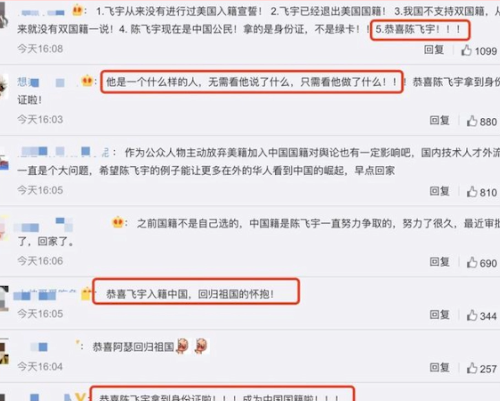Open the 今天16:08 timestamp

click(40, 49)
